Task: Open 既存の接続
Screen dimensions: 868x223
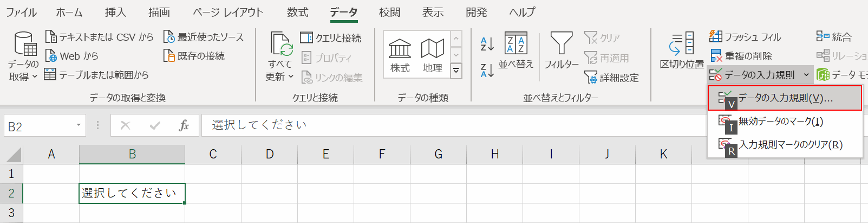Action: pos(194,56)
